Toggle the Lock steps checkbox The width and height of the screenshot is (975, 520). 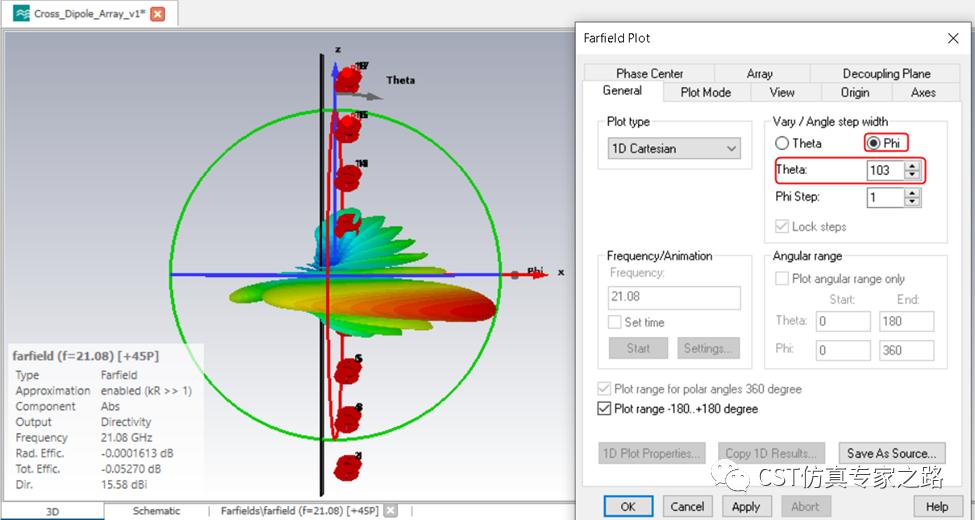pyautogui.click(x=782, y=226)
